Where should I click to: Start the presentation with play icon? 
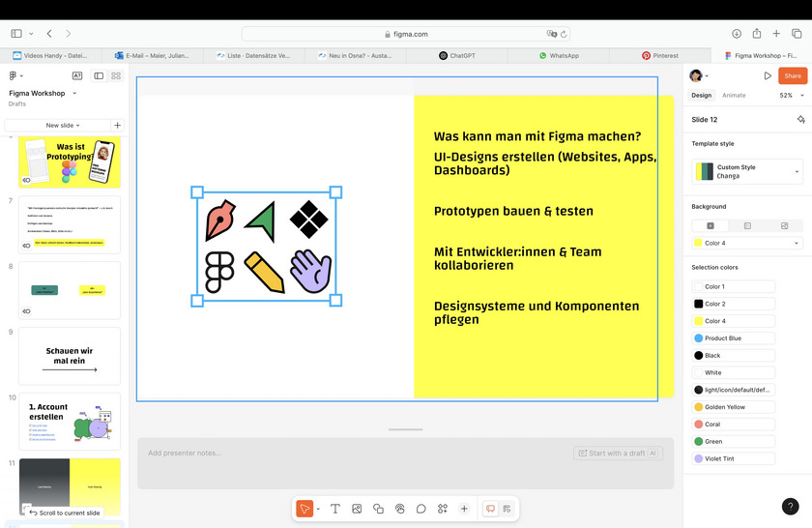tap(768, 75)
